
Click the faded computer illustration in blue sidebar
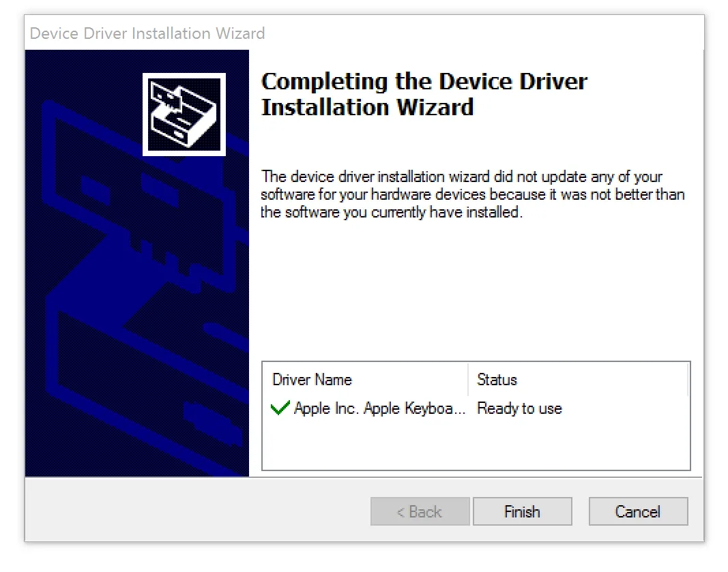136,307
